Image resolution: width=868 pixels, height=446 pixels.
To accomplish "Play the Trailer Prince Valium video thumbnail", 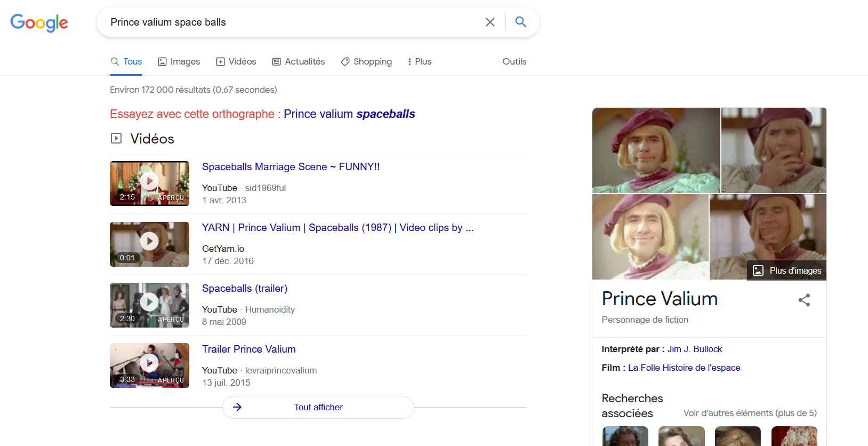I will click(149, 365).
